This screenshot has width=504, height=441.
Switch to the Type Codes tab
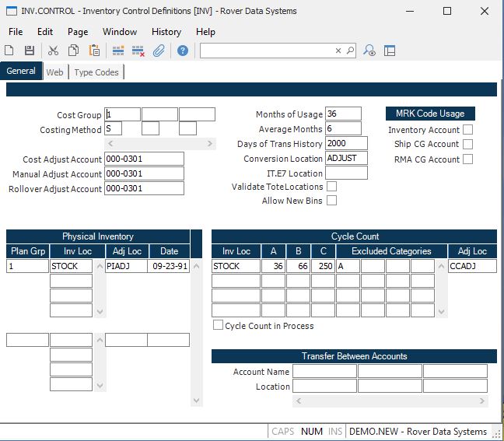coord(96,72)
